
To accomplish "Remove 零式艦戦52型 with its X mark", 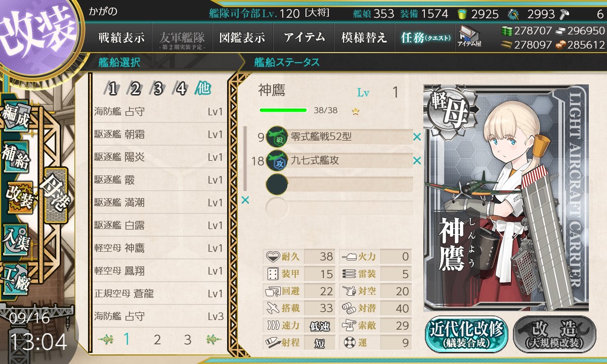I will coord(417,136).
